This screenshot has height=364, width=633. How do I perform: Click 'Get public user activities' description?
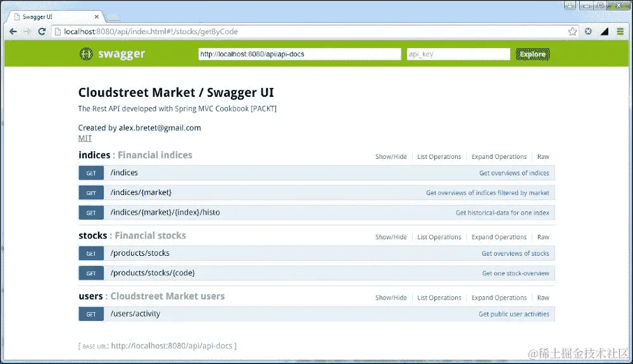pyautogui.click(x=514, y=314)
